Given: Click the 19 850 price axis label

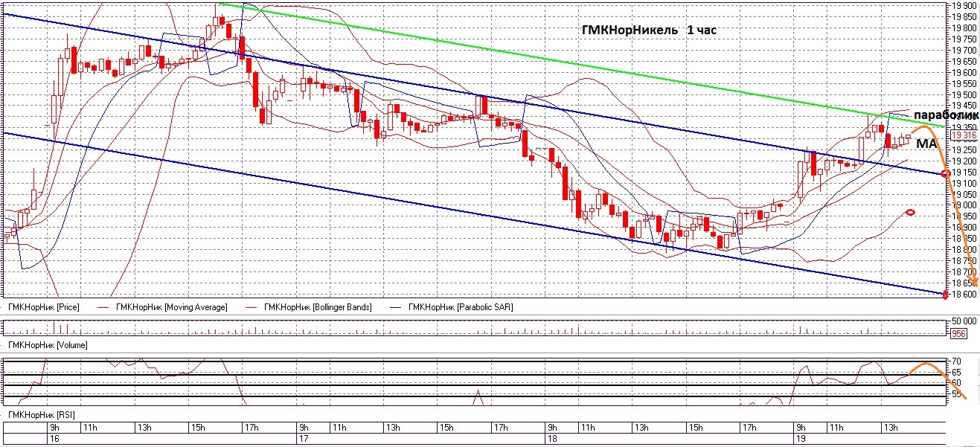Looking at the screenshot, I should 964,17.
